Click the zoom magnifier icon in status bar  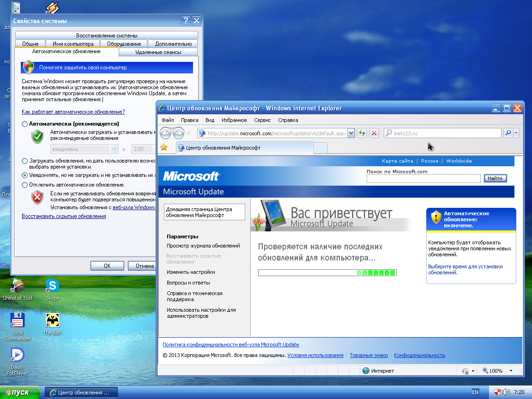pyautogui.click(x=485, y=370)
